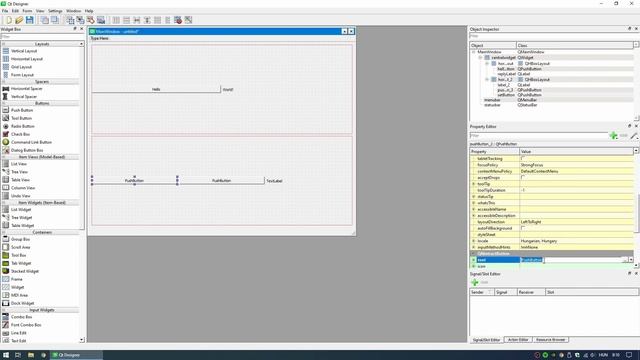Open the File menu
640x360 pixels.
(x=5, y=11)
